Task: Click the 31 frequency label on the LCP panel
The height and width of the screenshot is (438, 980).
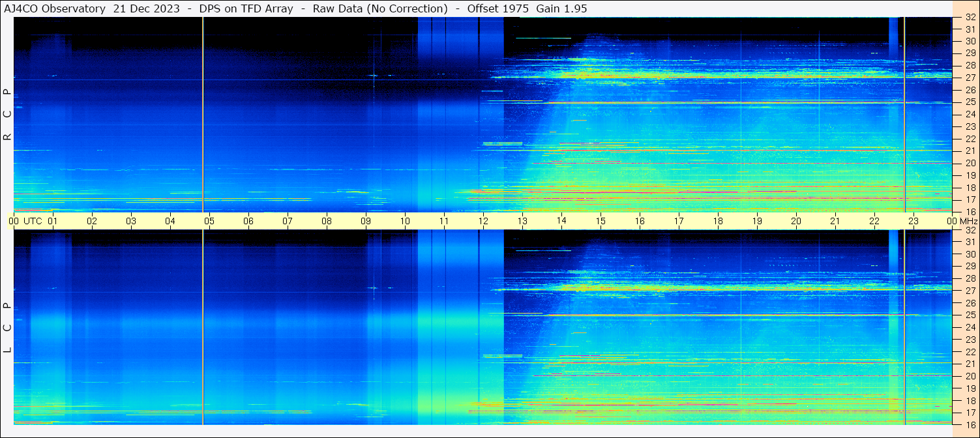Action: (970, 242)
